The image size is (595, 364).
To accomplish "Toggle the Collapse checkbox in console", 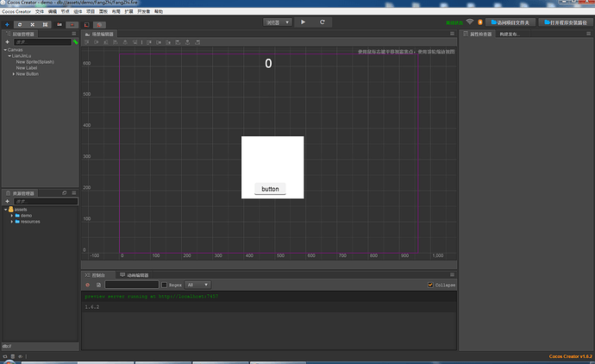I will (430, 285).
